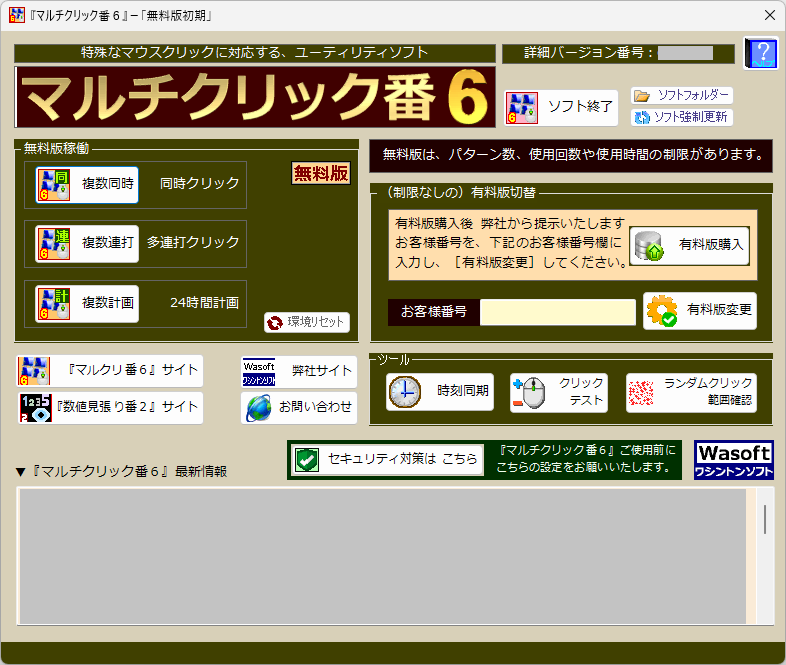Viewport: 786px width, 665px height.
Task: Click the 多連打クリック label text
Action: coord(193,243)
